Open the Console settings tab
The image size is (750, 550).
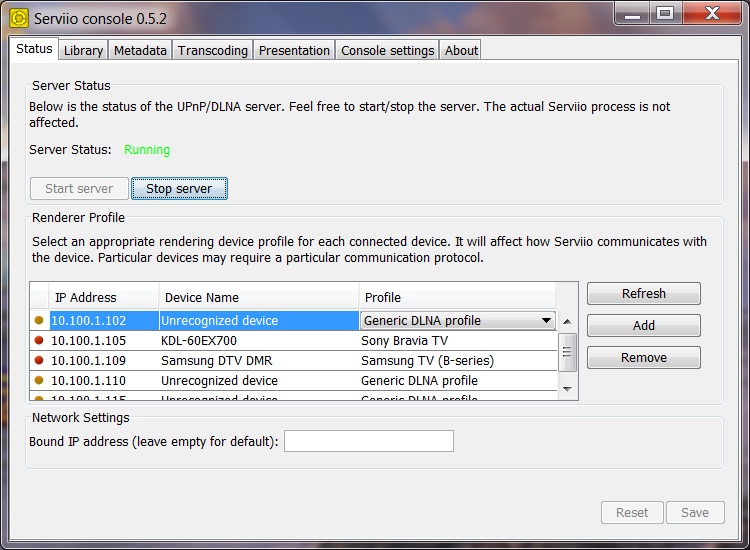387,50
